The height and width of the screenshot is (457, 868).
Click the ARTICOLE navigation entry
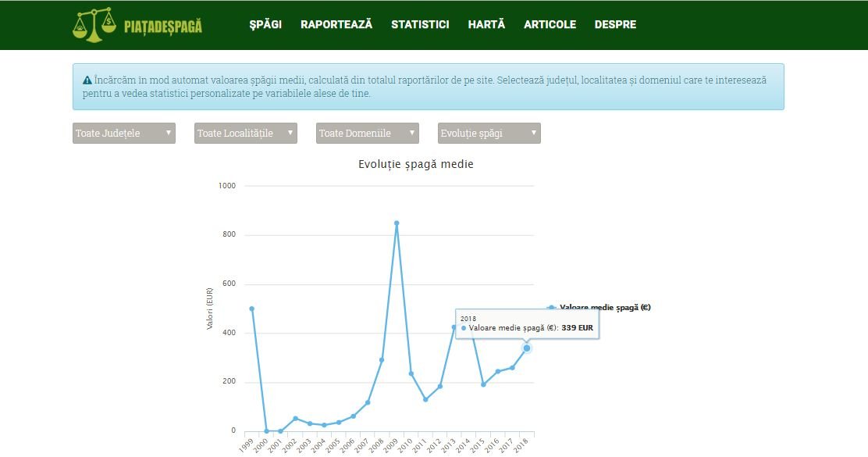(x=549, y=24)
